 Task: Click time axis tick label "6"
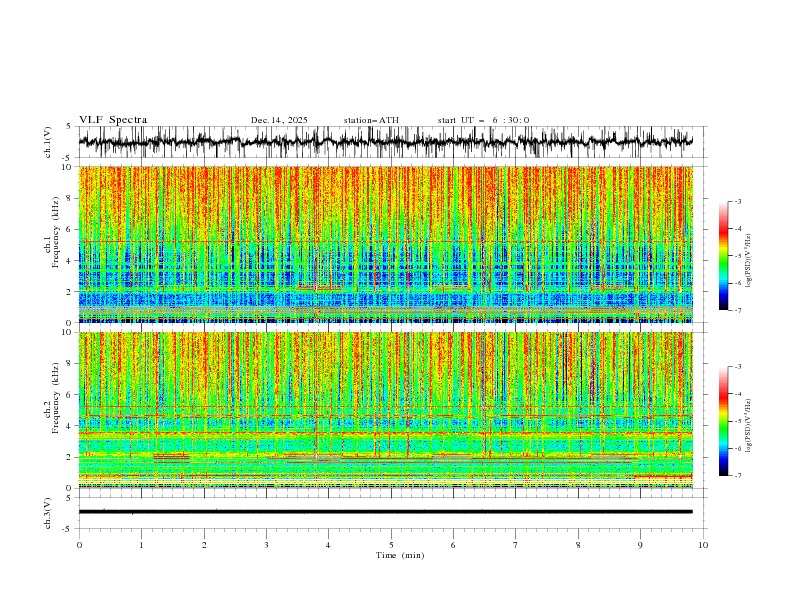pyautogui.click(x=453, y=545)
